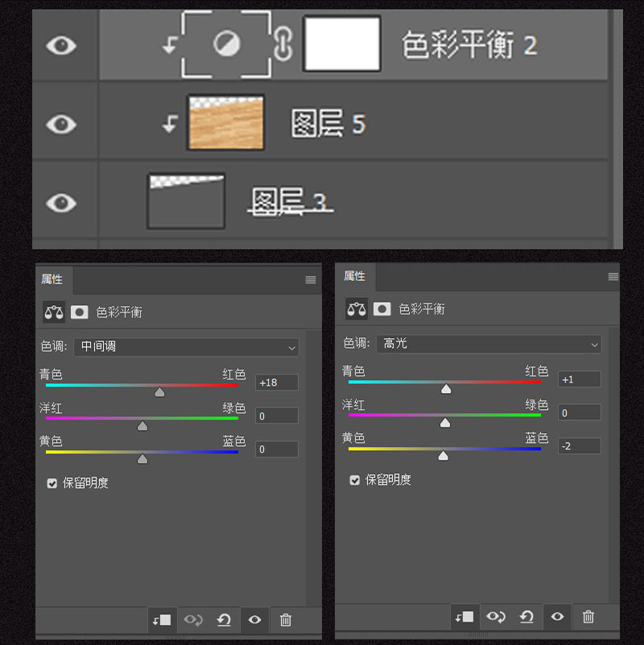Click the delete adjustment trash icon
This screenshot has height=645, width=644.
tap(285, 620)
